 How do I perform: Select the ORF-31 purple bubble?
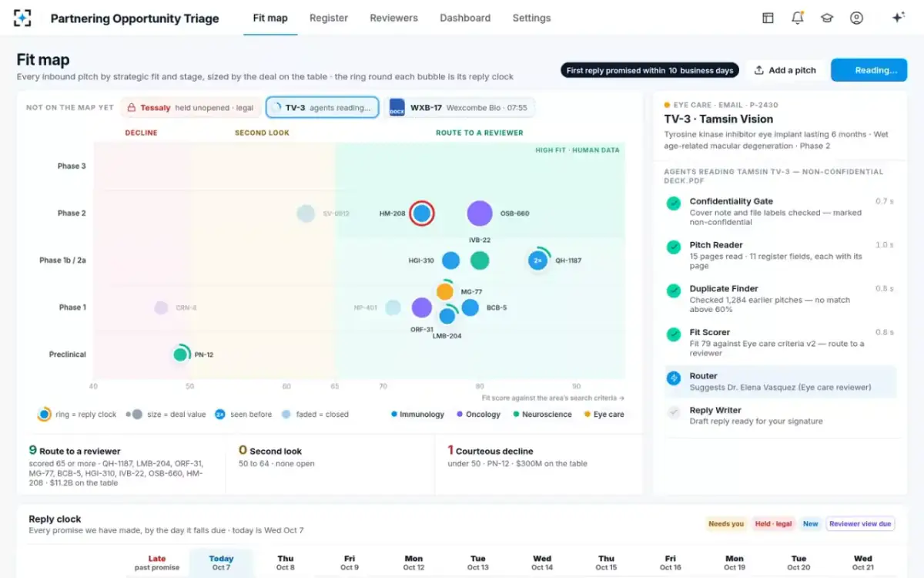point(421,307)
